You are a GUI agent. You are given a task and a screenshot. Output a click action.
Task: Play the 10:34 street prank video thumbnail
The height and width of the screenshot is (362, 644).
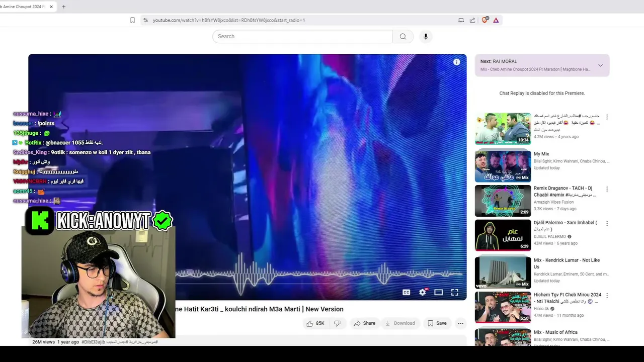point(503,129)
